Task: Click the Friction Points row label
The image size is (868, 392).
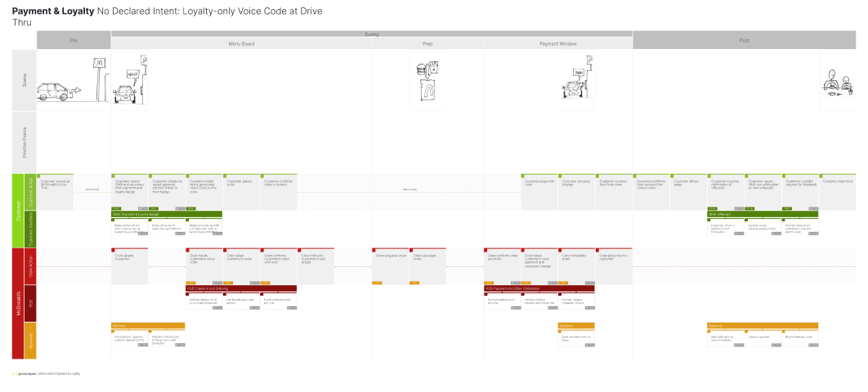Action: [25, 143]
